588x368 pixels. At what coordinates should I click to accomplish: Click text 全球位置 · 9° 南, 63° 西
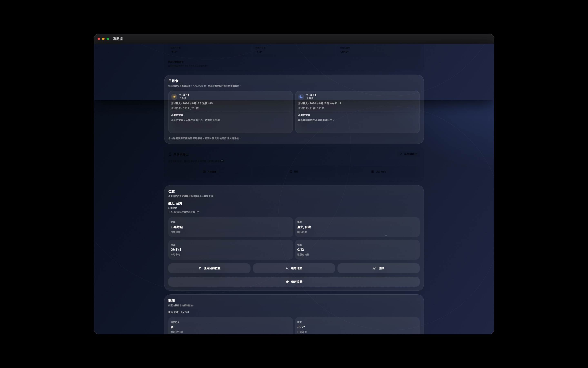pos(311,108)
